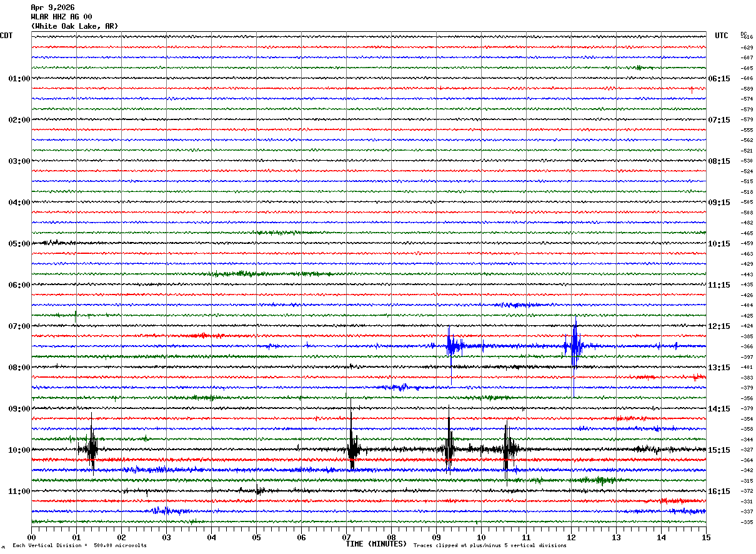Image resolution: width=756 pixels, height=554 pixels.
Task: Click the DC offset value -482
Action: coord(747,223)
